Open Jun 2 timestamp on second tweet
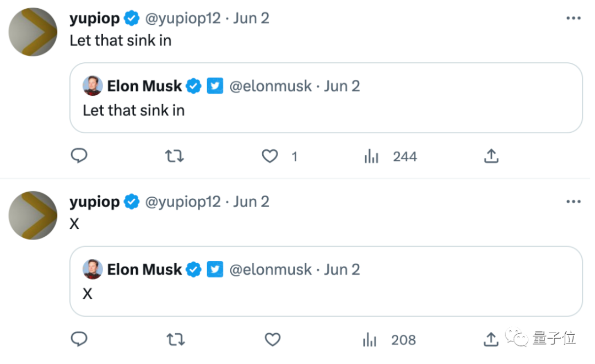 [251, 202]
